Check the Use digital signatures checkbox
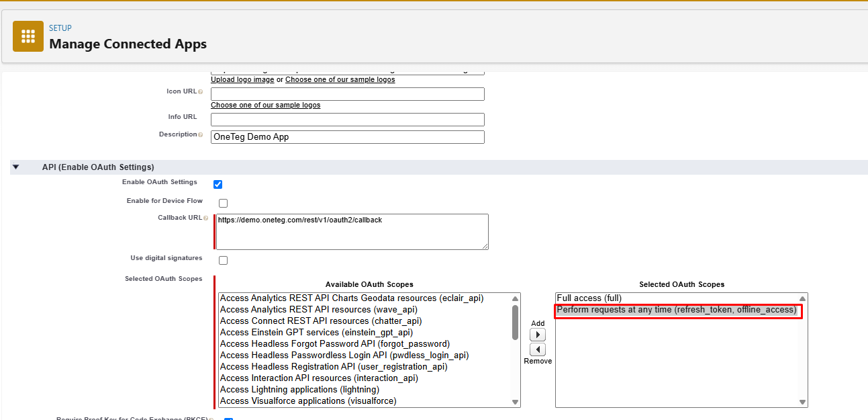This screenshot has width=868, height=420. click(223, 260)
